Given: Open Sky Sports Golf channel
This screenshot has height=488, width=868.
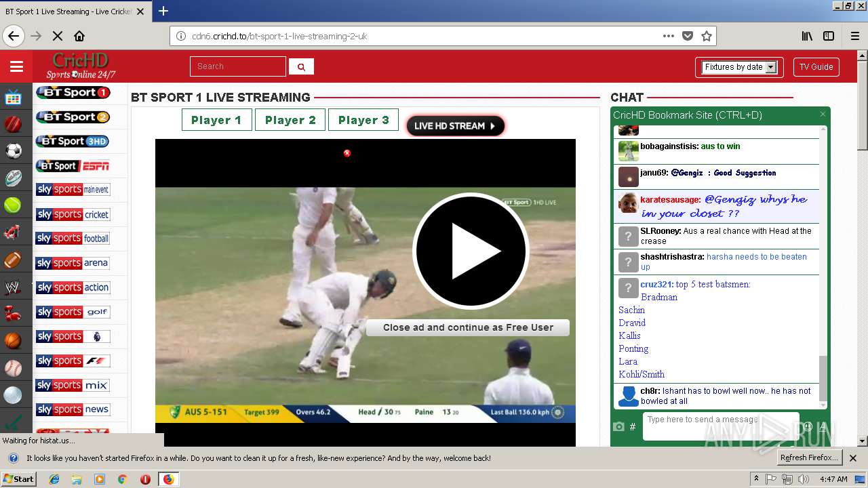Looking at the screenshot, I should pos(73,312).
